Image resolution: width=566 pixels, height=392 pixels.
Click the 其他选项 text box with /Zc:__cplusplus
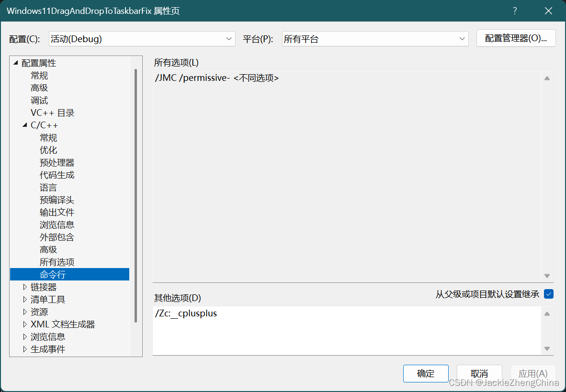(347, 331)
